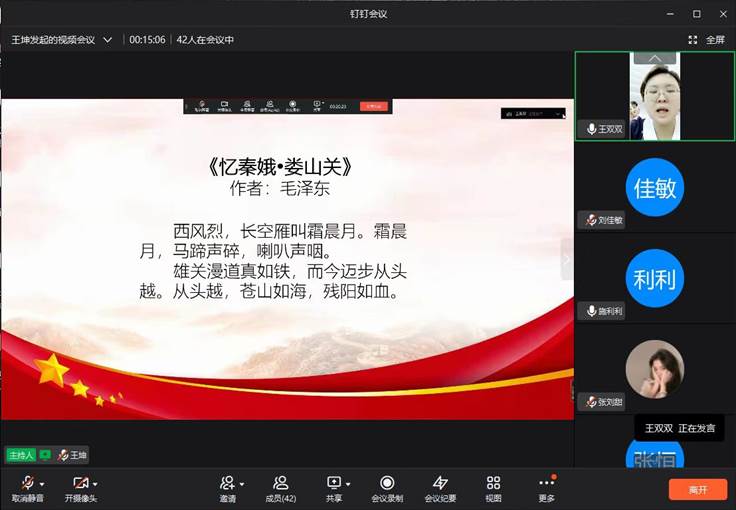Screen dimensions: 736x510
Task: Click 刘佳敏's participant tile 佳敏
Action: pos(655,187)
